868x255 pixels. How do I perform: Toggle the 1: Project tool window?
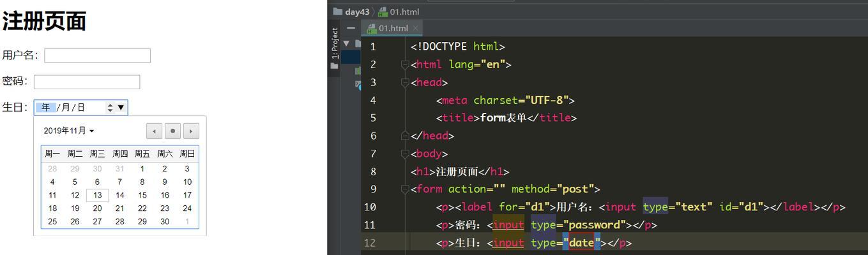pyautogui.click(x=334, y=43)
